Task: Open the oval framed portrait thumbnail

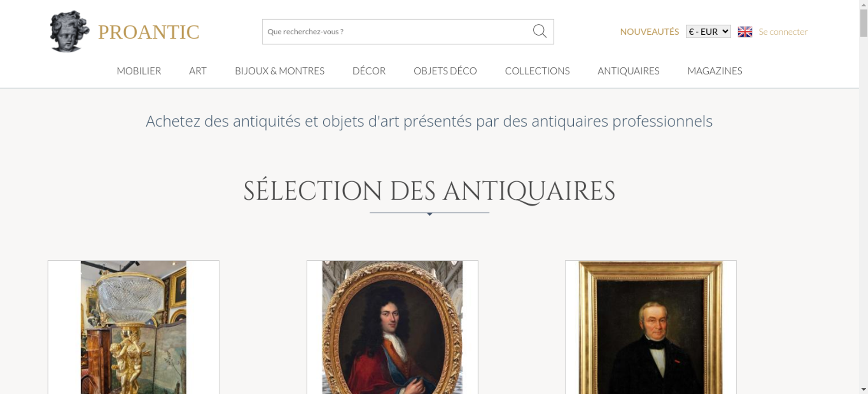Action: click(x=392, y=327)
